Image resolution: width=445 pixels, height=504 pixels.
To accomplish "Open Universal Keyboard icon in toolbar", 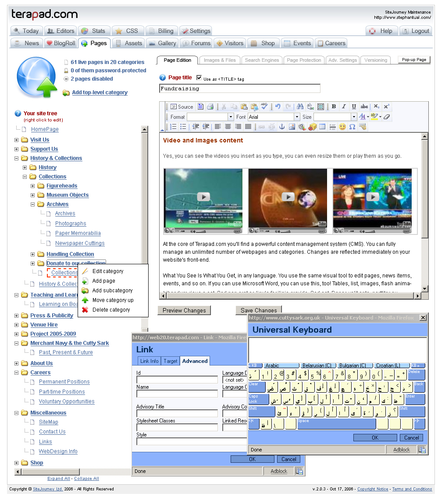I will (x=363, y=127).
